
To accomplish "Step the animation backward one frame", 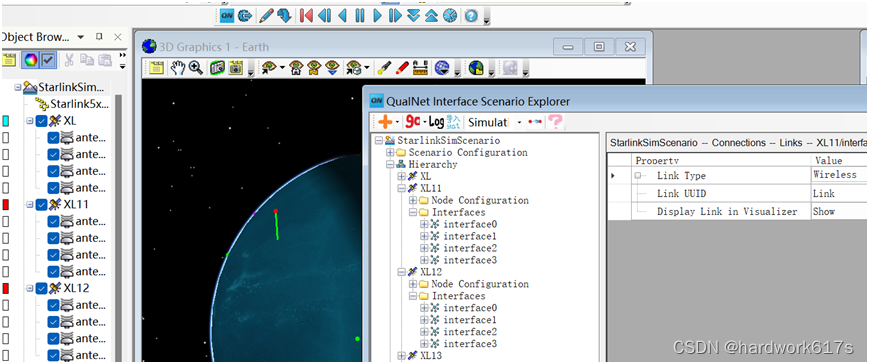I will click(x=324, y=16).
